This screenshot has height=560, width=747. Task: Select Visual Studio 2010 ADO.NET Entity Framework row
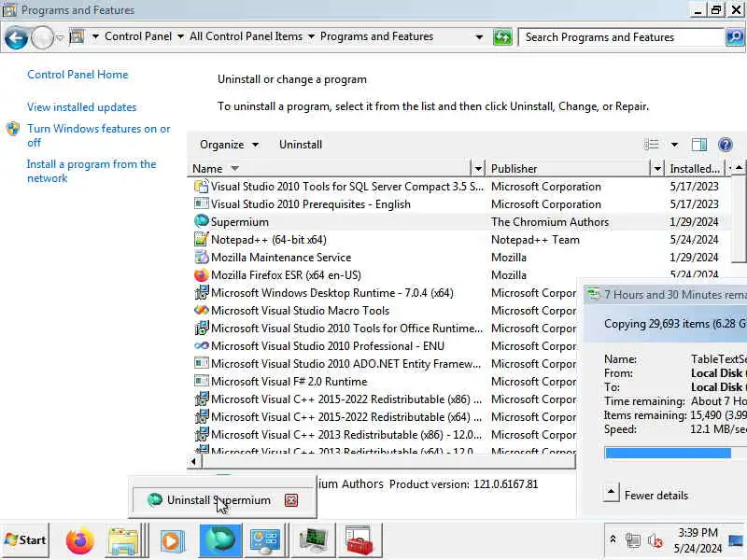point(384,364)
